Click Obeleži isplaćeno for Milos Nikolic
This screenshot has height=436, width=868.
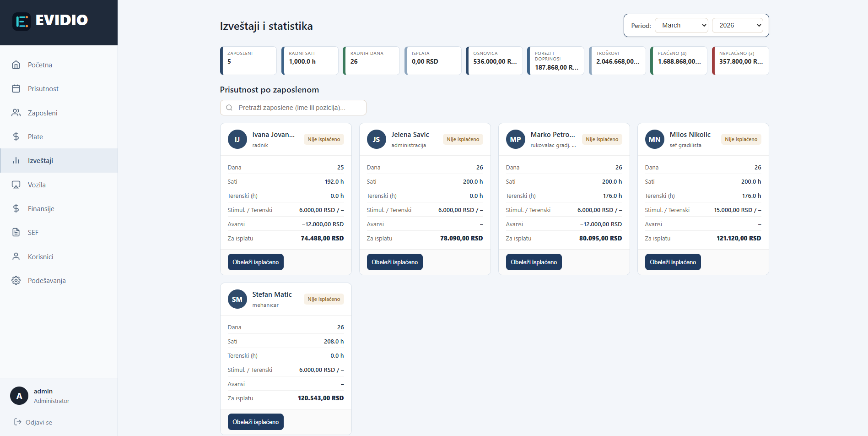tap(673, 262)
